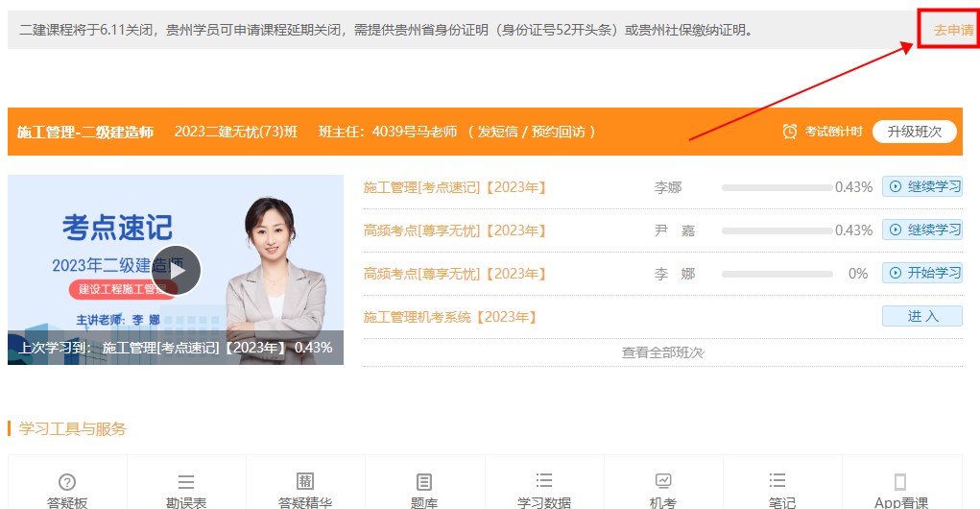The width and height of the screenshot is (980, 509).
Task: Open the 答疑精华 icon
Action: 305,482
